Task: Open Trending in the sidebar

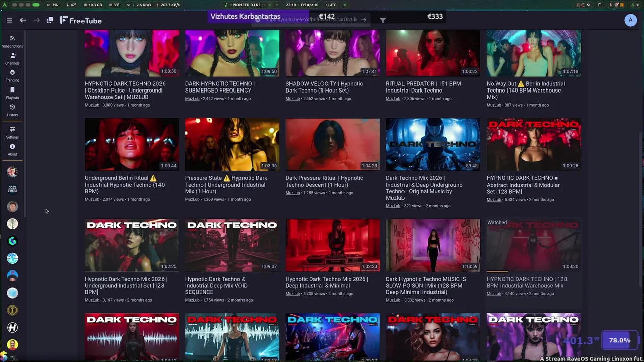Action: [12, 76]
